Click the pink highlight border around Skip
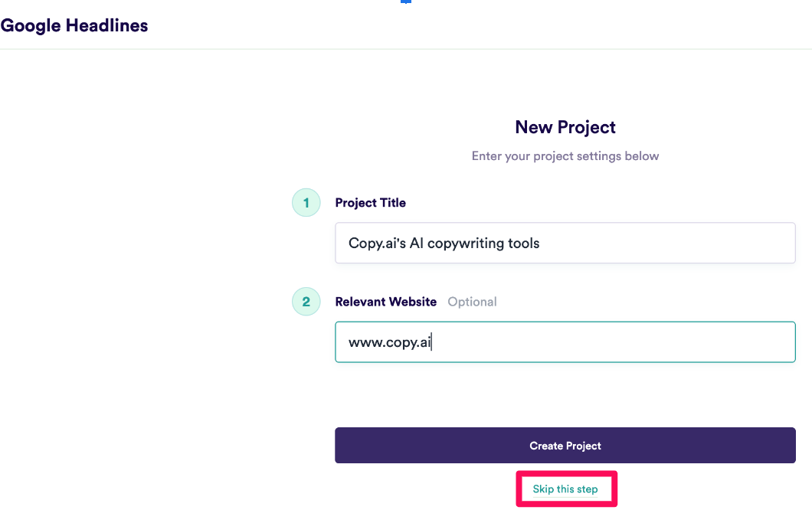Viewport: 812px width, 510px height. (x=520, y=489)
